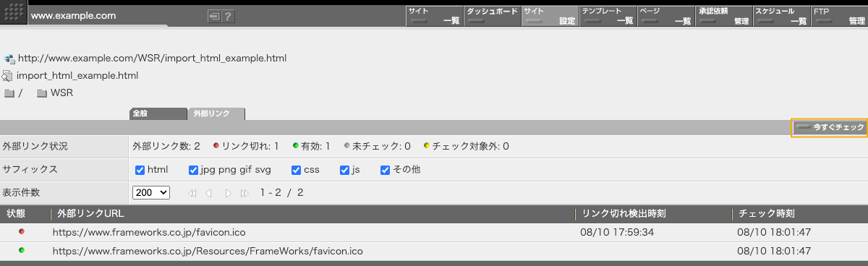Click the 未チェック: 0 status count
868x266 pixels.
[377, 146]
